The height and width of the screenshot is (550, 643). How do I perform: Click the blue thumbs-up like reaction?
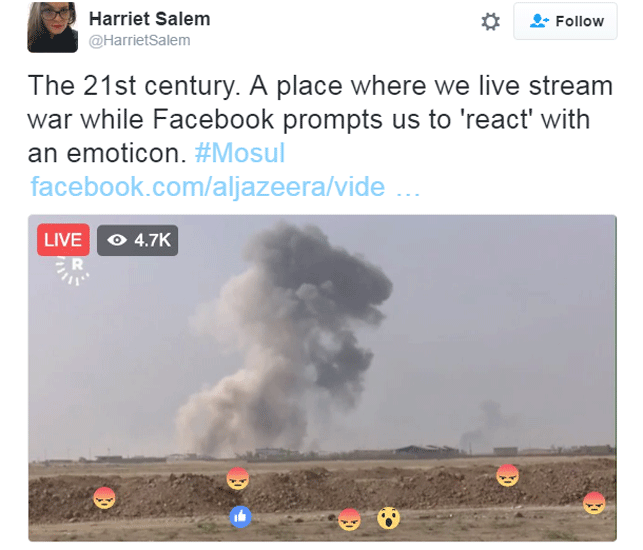point(240,517)
